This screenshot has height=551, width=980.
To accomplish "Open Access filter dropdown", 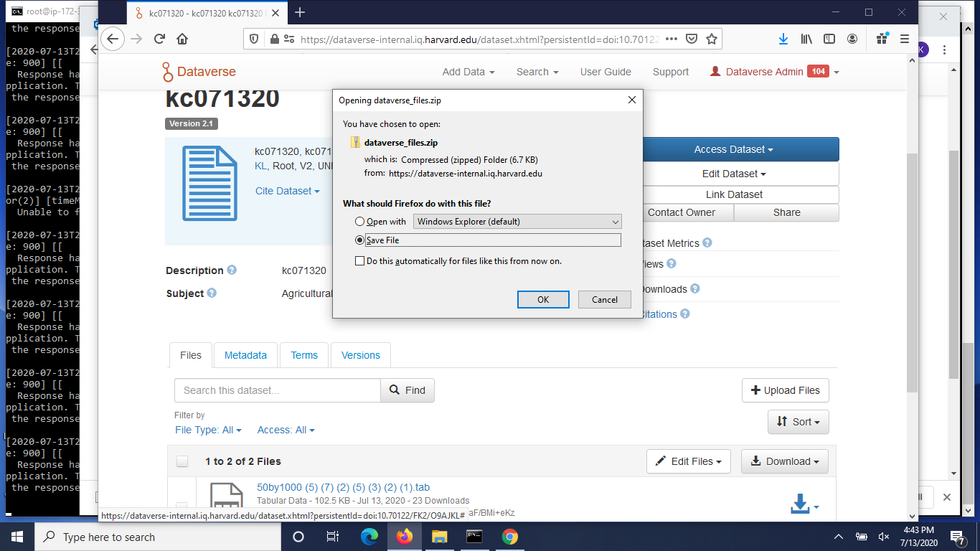I will (x=286, y=430).
